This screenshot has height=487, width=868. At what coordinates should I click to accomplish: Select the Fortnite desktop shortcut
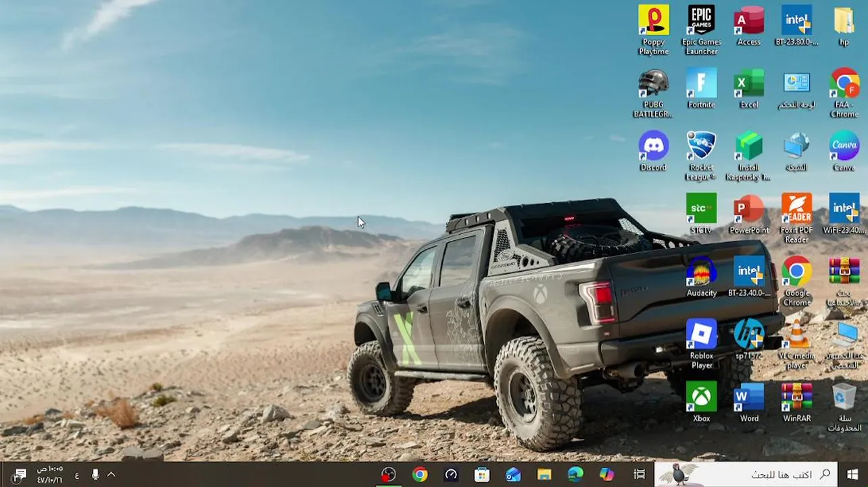[x=701, y=89]
